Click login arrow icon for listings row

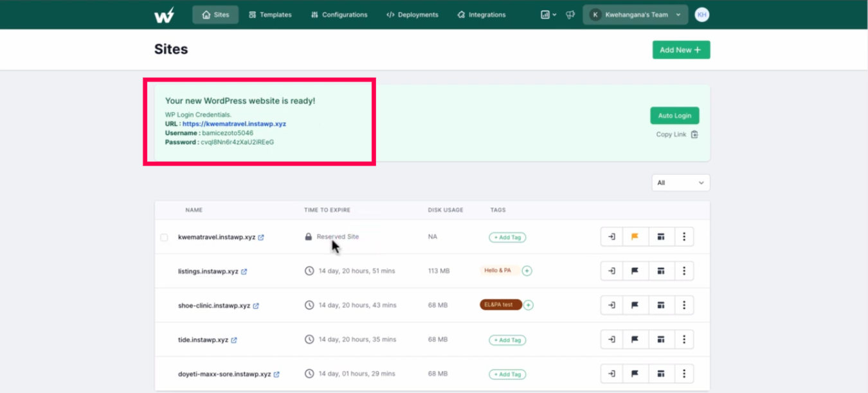611,271
